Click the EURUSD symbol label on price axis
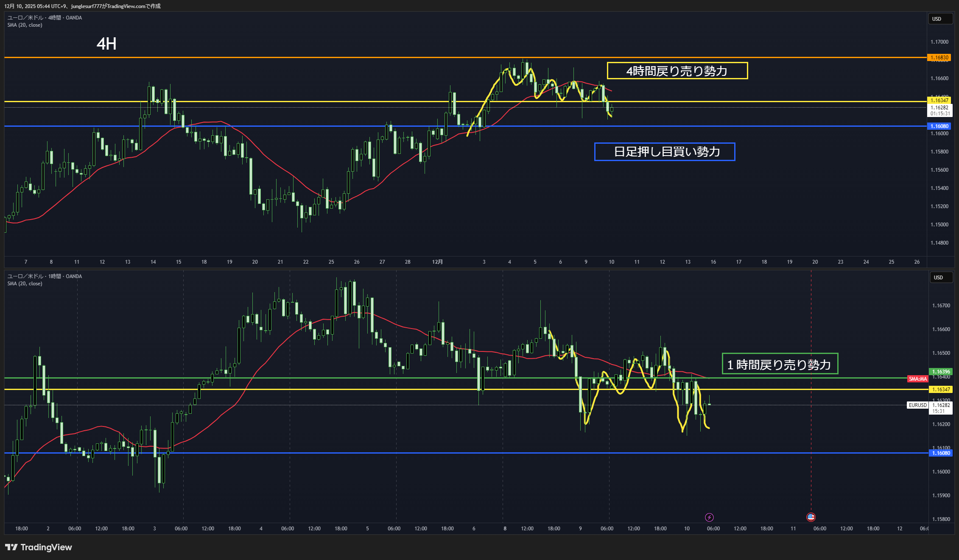This screenshot has height=560, width=959. pos(917,405)
